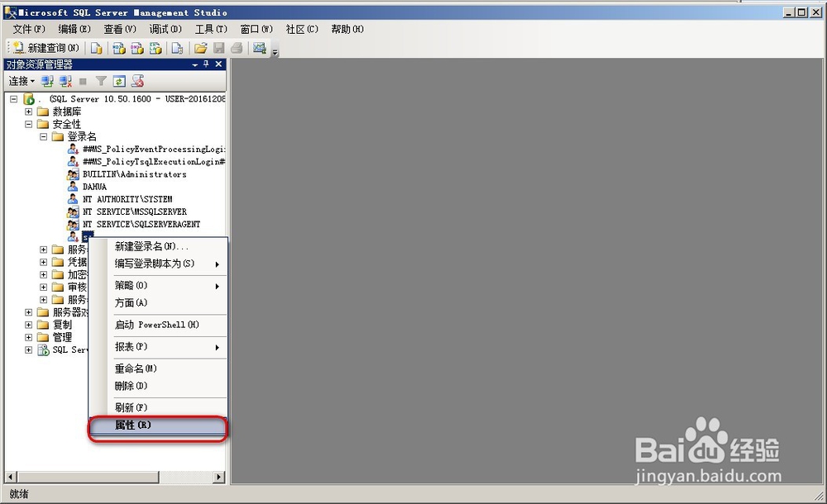Click the 复制 folder icon
The height and width of the screenshot is (504, 827).
pos(43,325)
